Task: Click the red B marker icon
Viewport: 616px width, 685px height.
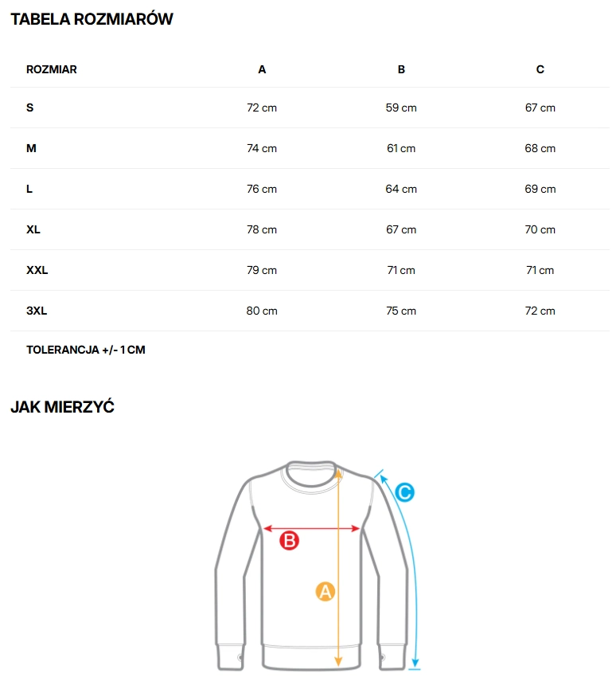Action: pos(290,541)
